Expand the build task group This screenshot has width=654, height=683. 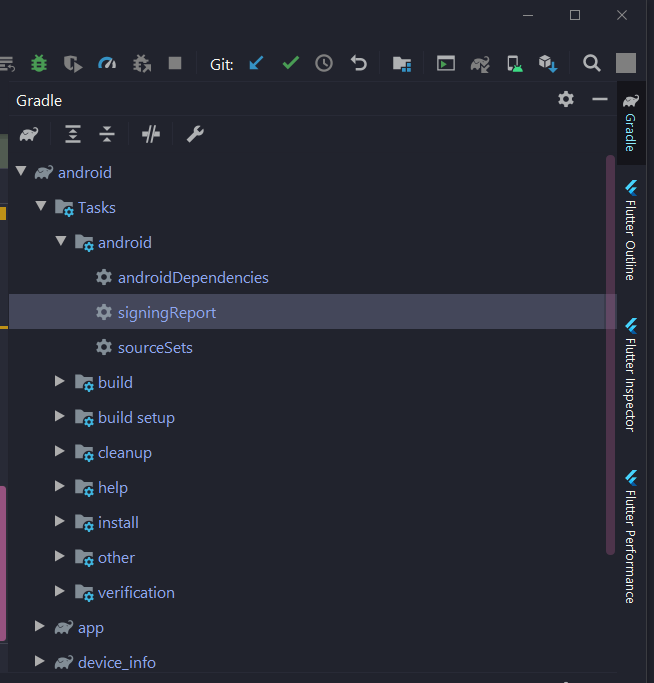[60, 382]
